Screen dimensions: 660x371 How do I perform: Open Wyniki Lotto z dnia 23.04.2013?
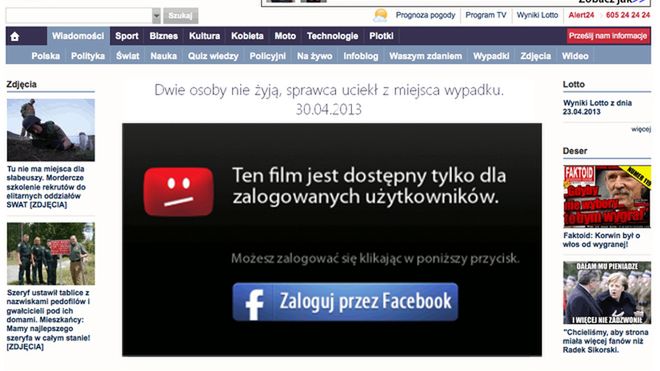point(597,107)
